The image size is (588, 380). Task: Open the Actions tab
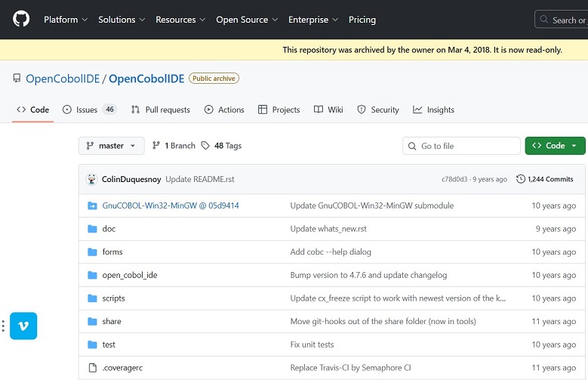click(x=224, y=110)
